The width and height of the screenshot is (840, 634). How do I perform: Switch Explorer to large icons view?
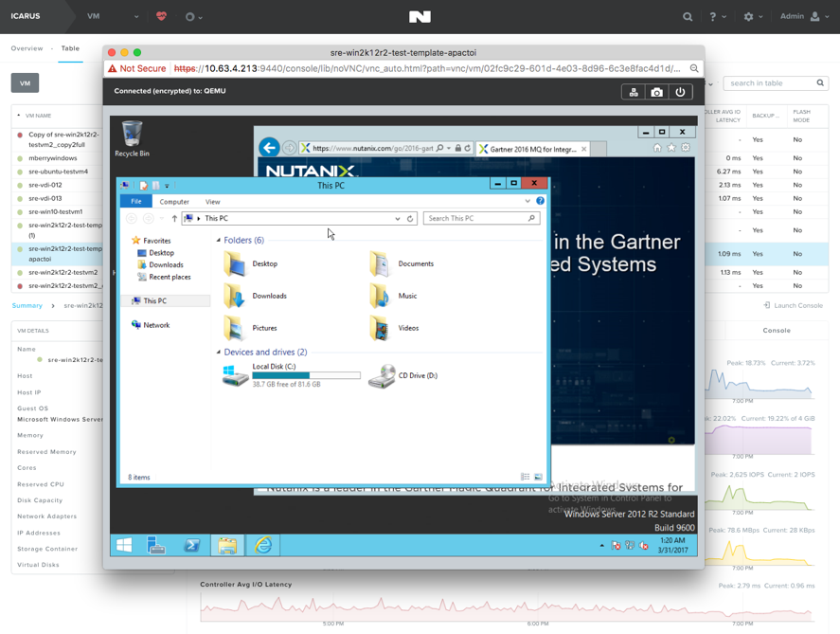pyautogui.click(x=539, y=477)
